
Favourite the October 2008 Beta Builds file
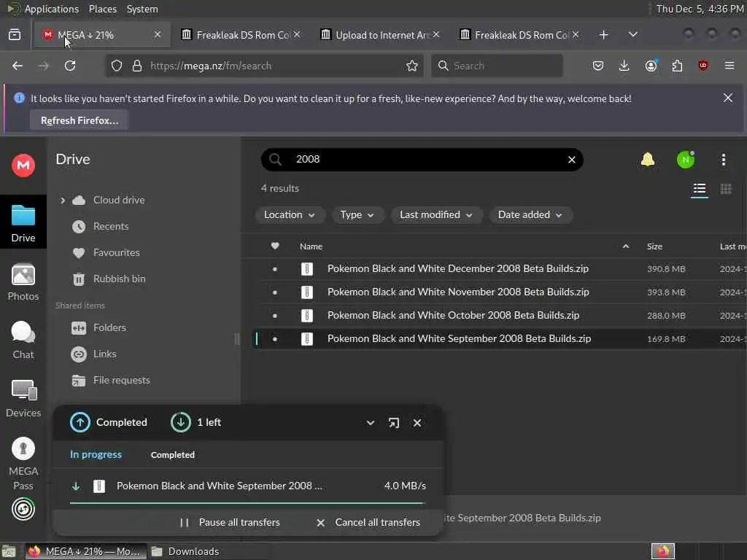click(x=275, y=316)
